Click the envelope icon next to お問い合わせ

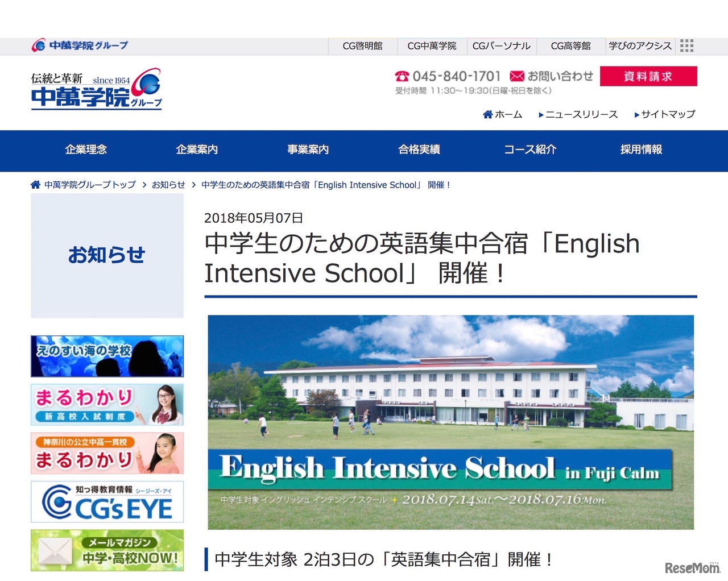pyautogui.click(x=516, y=76)
